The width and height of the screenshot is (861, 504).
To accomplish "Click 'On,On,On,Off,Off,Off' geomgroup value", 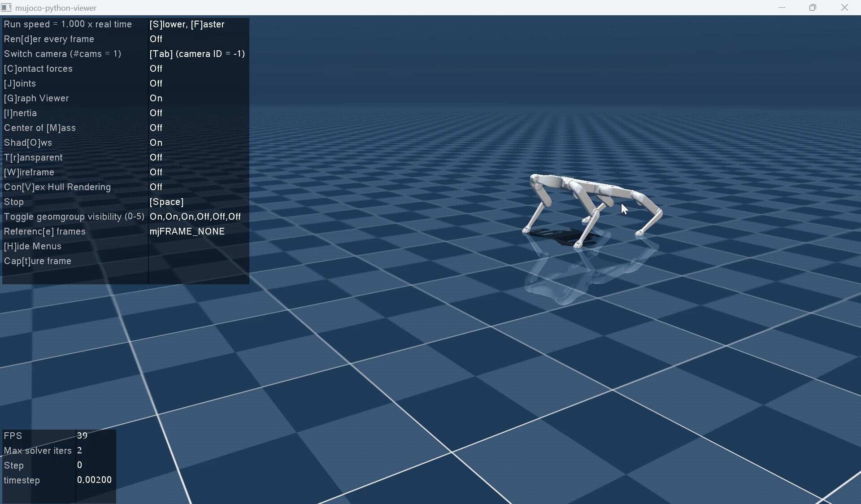I will point(195,217).
